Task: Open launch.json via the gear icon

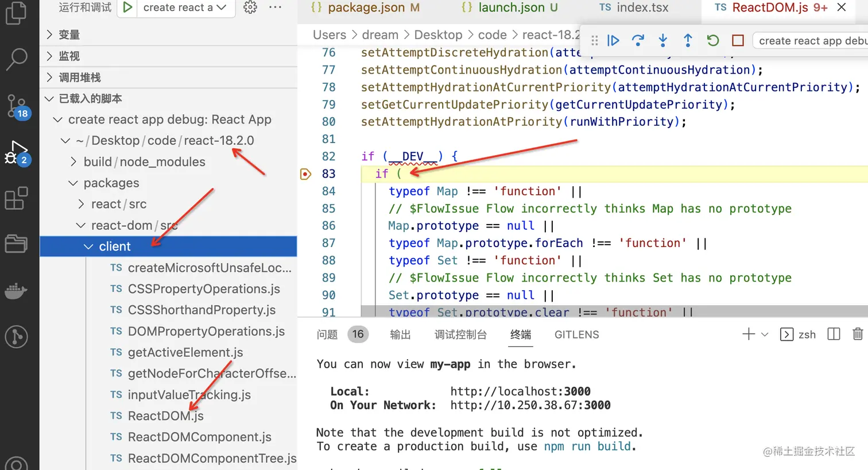Action: [x=250, y=7]
